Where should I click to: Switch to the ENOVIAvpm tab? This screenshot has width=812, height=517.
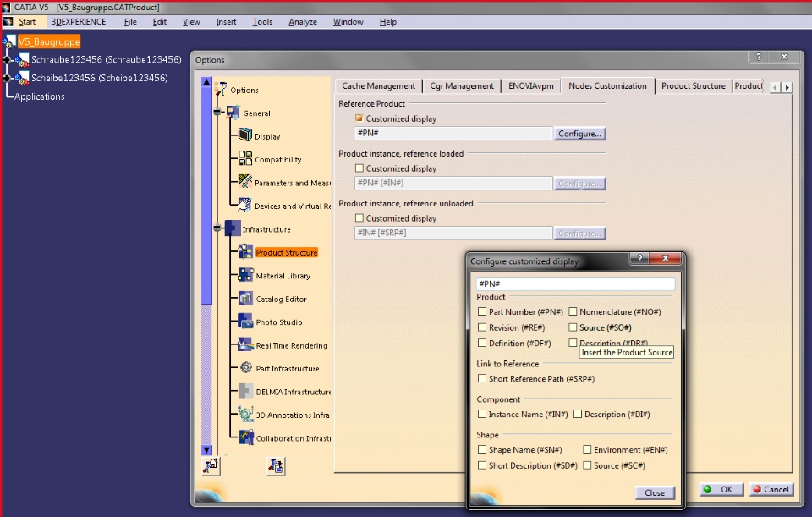point(531,86)
